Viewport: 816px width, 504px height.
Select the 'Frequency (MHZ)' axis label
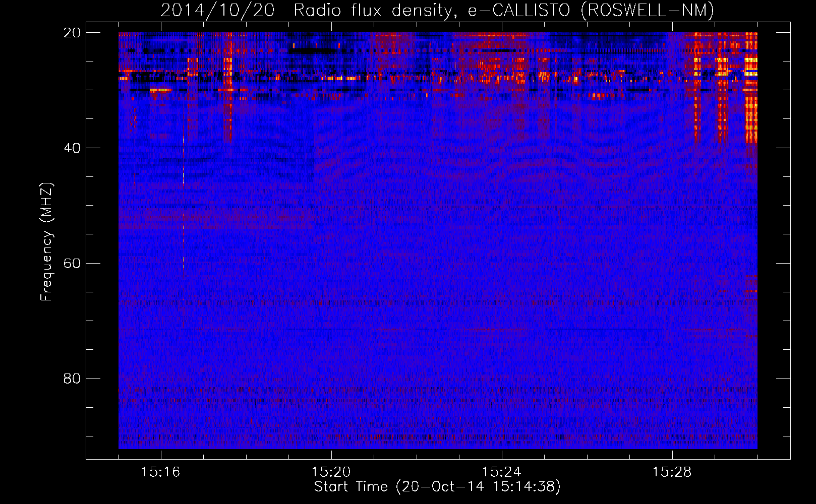coord(46,241)
